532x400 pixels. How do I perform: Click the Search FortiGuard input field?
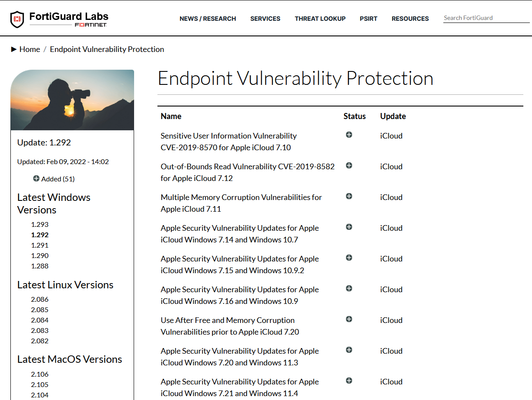480,18
